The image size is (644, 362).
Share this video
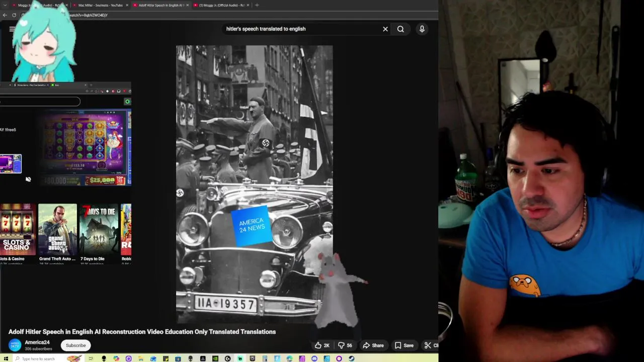point(373,345)
